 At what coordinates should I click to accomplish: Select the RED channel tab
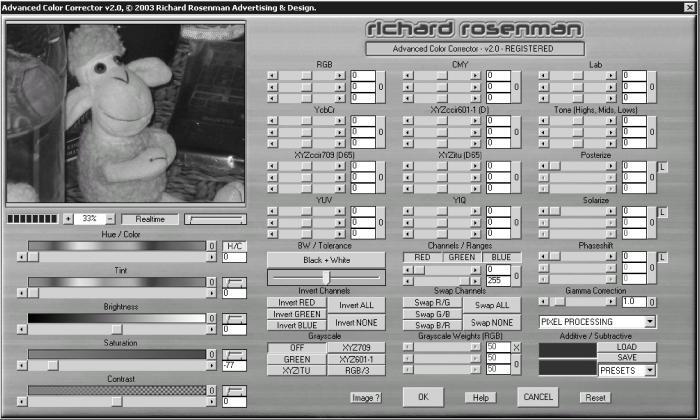[422, 257]
